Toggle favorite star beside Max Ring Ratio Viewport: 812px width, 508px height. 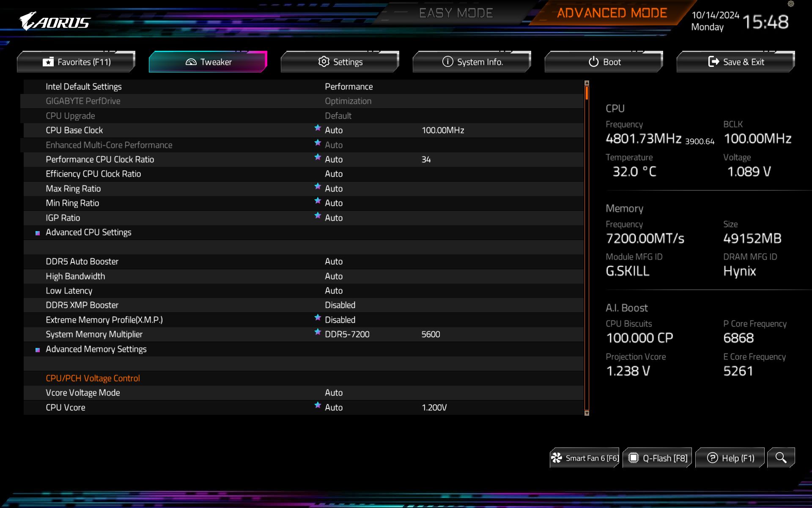(x=318, y=186)
